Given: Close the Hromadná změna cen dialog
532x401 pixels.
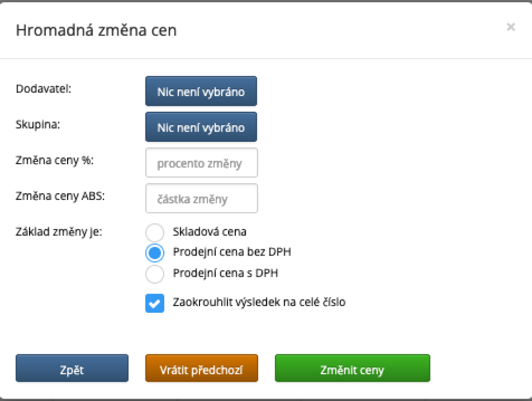Looking at the screenshot, I should click(511, 27).
